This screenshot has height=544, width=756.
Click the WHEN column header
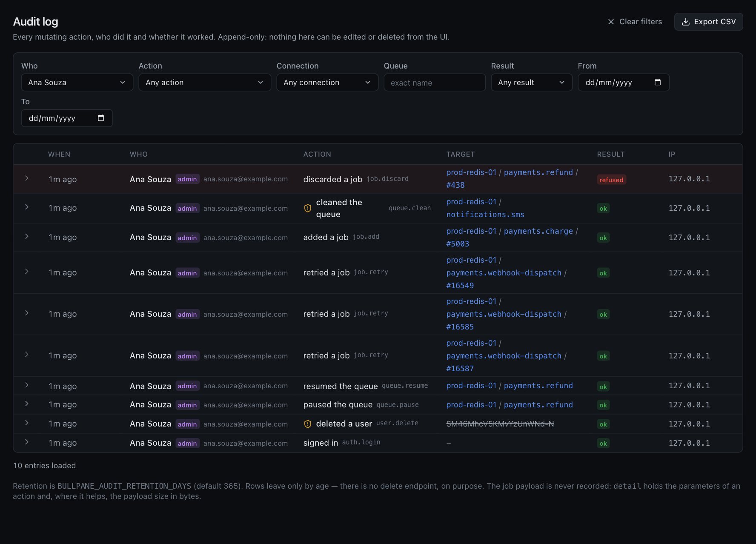point(59,154)
